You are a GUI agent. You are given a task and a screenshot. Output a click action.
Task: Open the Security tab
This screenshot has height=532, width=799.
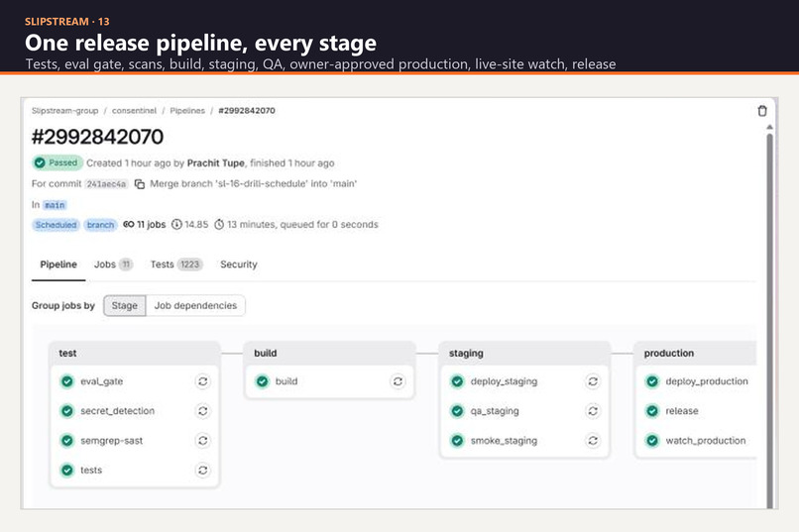[x=239, y=265]
